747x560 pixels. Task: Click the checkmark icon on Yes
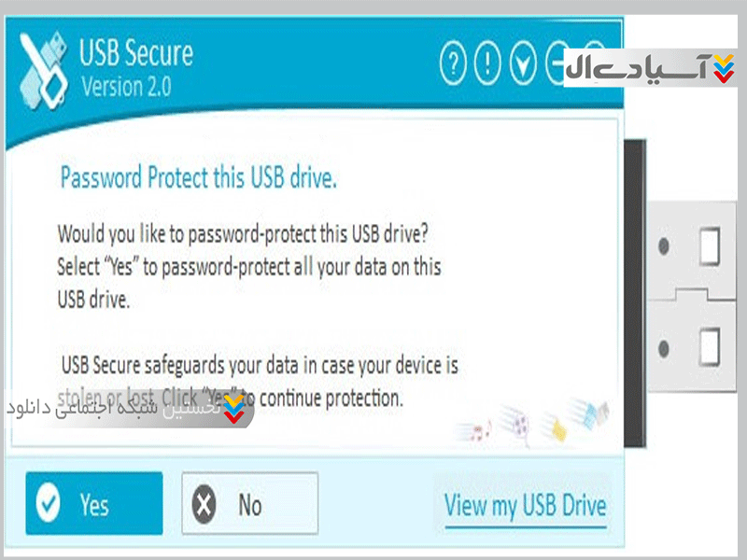coord(49,505)
